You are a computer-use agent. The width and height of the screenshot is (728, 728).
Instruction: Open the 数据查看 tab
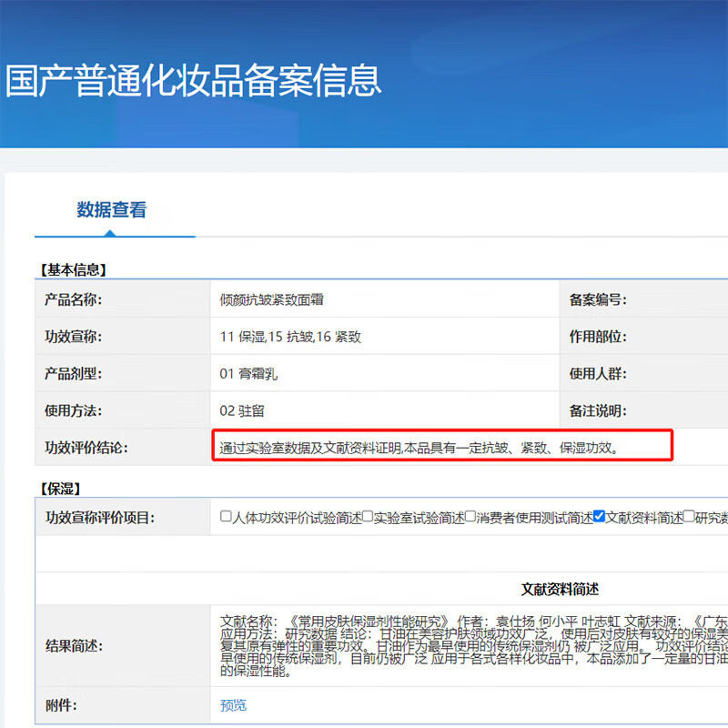click(111, 210)
